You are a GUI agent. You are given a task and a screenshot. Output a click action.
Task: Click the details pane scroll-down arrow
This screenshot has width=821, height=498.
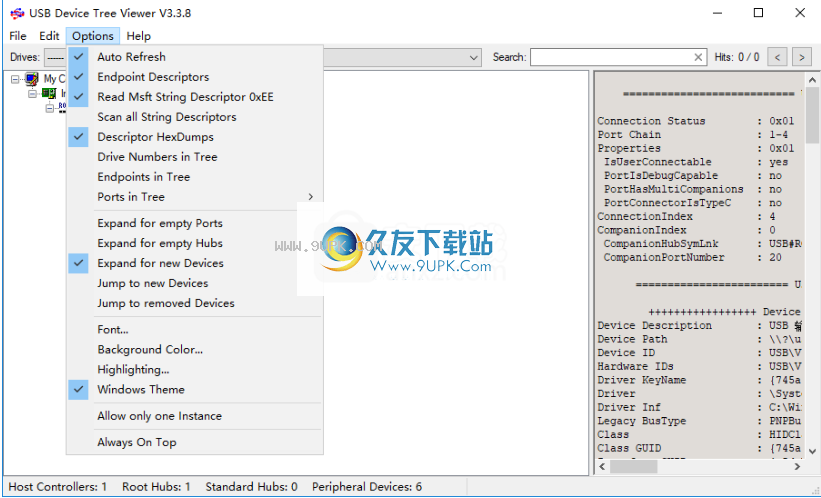(812, 451)
